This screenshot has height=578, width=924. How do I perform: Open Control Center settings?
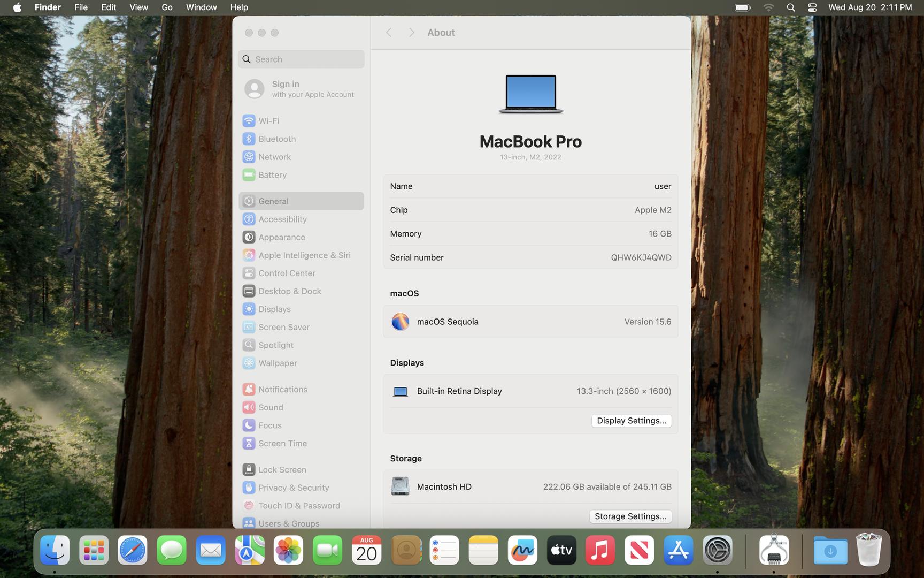[x=301, y=273]
